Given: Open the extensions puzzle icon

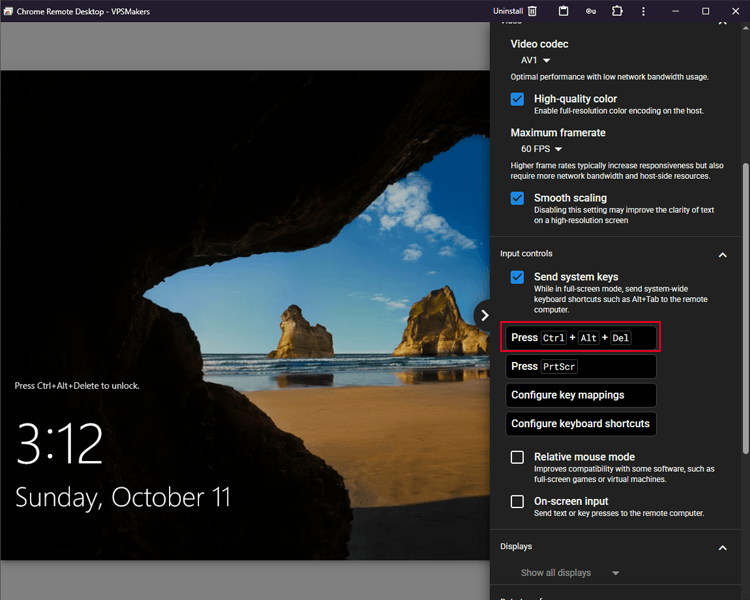Looking at the screenshot, I should pos(617,11).
